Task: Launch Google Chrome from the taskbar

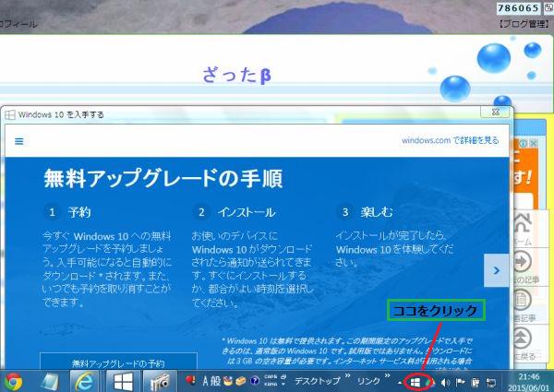Action: pyautogui.click(x=14, y=382)
